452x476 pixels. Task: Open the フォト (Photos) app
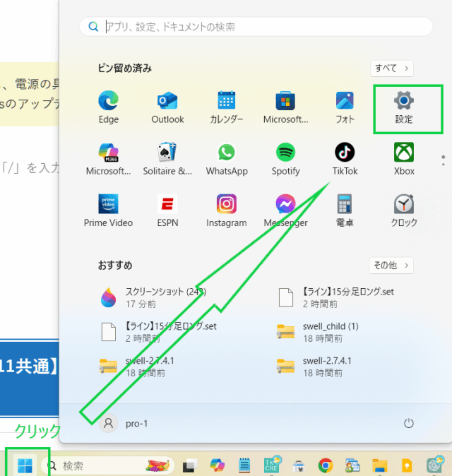click(x=345, y=107)
